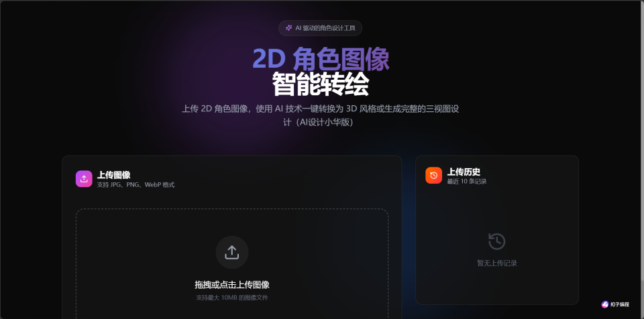This screenshot has width=644, height=319.
Task: Click the 扣子编程 link text
Action: [x=620, y=304]
